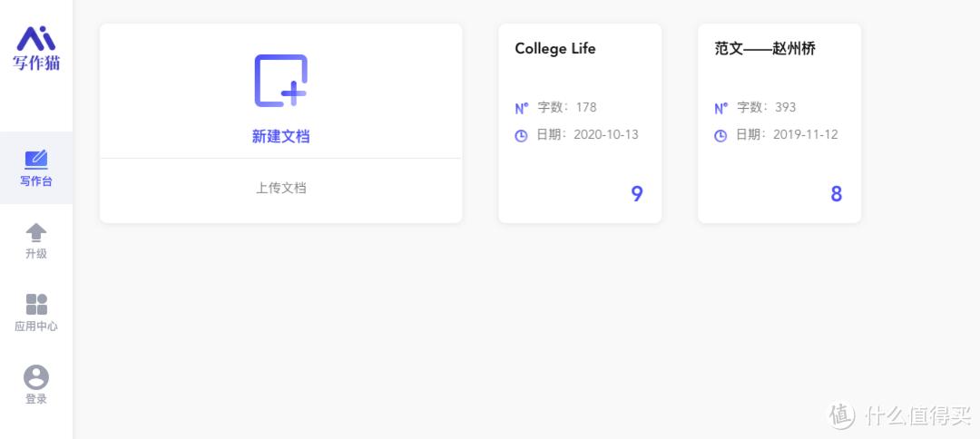Screen dimensions: 980x439
Task: Open the 范文——赵州桥 document title
Action: (x=764, y=49)
